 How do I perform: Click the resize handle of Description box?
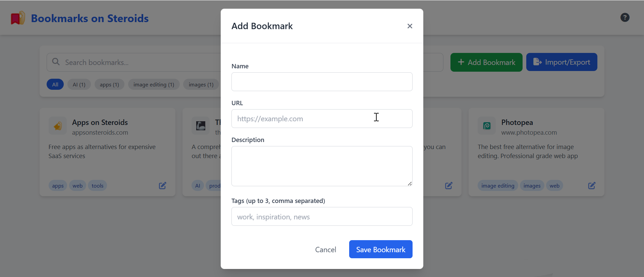(x=410, y=183)
